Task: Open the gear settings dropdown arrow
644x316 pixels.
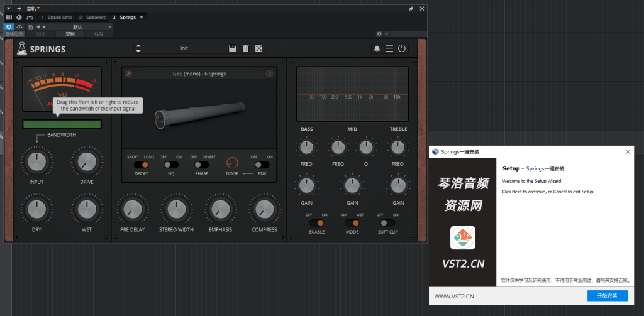Action: 386,34
